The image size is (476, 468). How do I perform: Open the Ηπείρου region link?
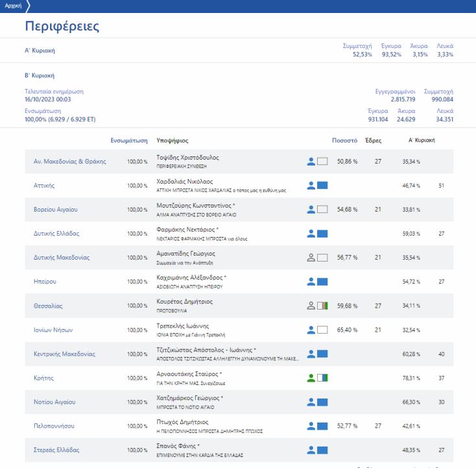[x=45, y=282]
